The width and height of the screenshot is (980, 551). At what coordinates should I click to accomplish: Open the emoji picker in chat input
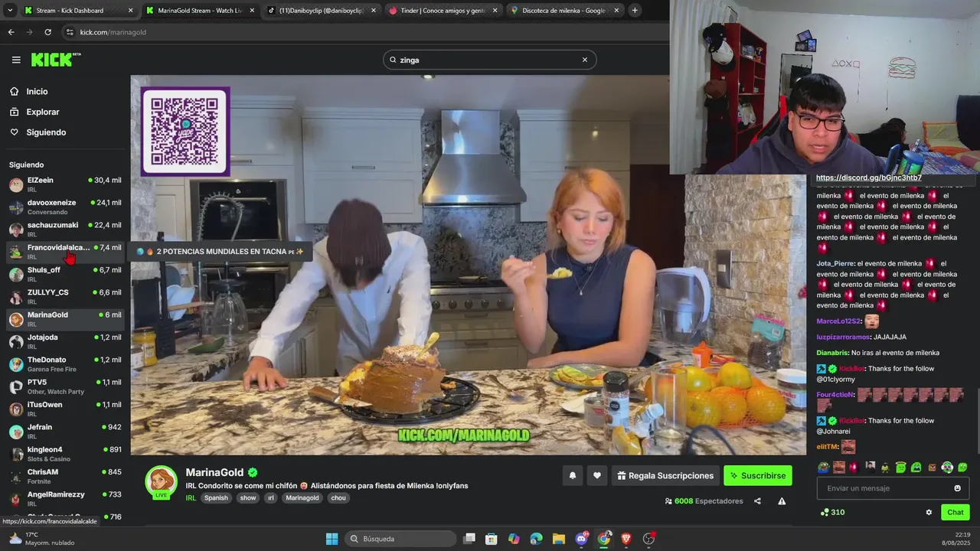(x=957, y=488)
